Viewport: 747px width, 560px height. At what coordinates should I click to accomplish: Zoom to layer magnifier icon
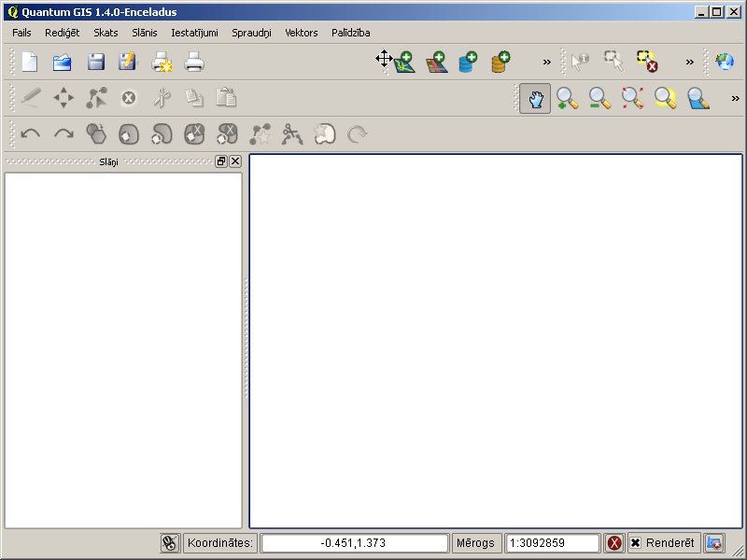pos(698,99)
